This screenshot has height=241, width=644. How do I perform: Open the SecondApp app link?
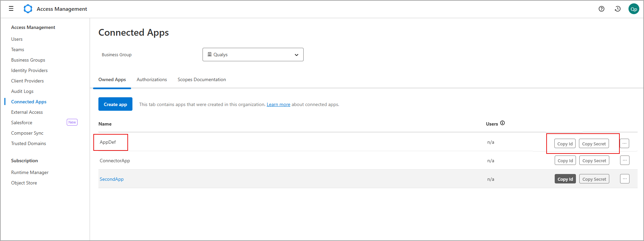pos(112,179)
